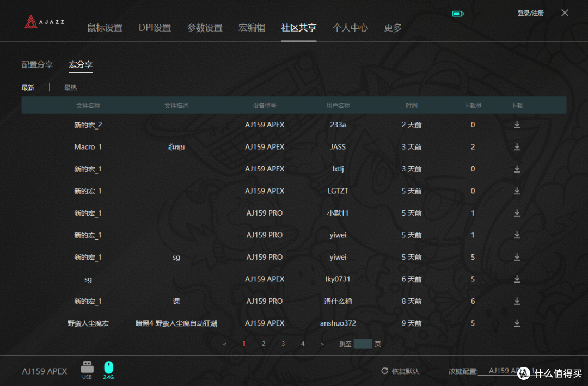Viewport: 588px width, 386px height.
Task: Click the file name 新的宏_2
Action: (x=88, y=125)
